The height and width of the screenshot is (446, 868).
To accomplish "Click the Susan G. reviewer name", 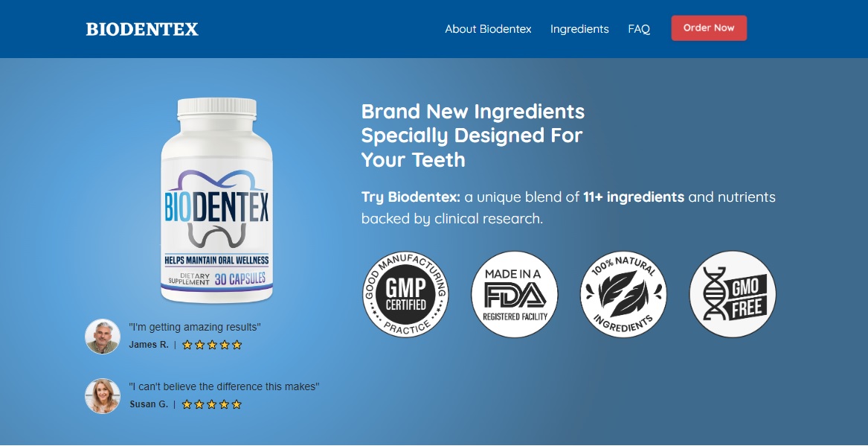I will (x=149, y=404).
